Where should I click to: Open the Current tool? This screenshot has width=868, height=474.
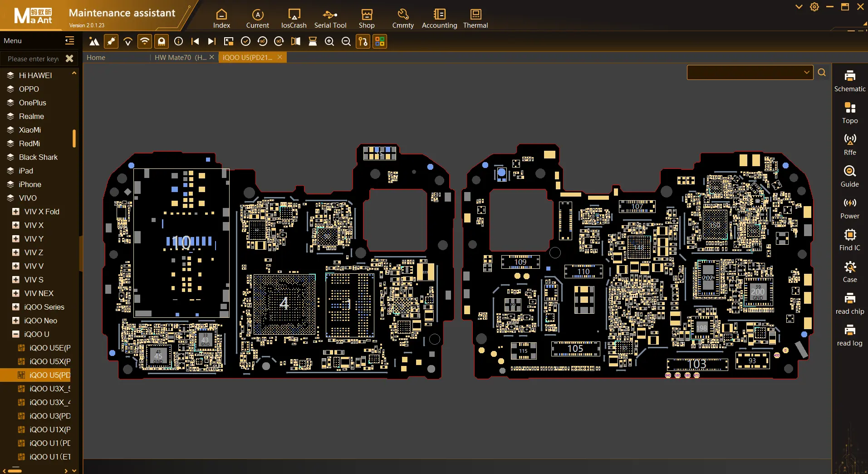coord(258,19)
